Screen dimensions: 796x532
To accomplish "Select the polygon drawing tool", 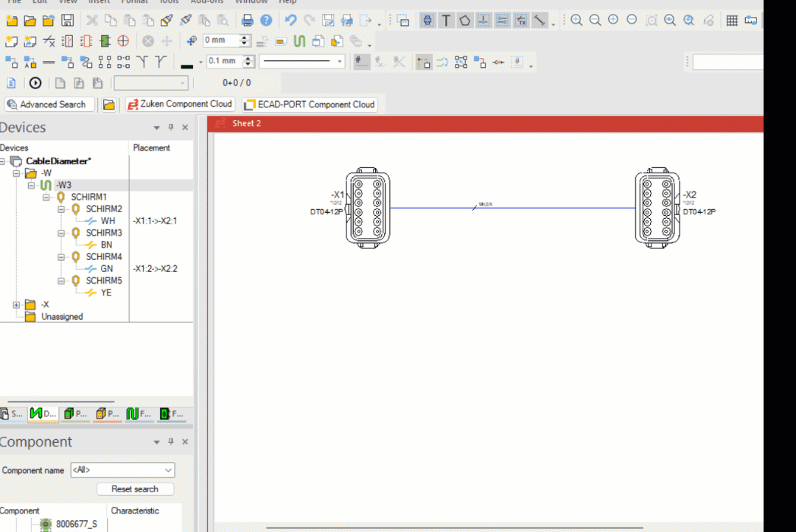I will pyautogui.click(x=465, y=21).
